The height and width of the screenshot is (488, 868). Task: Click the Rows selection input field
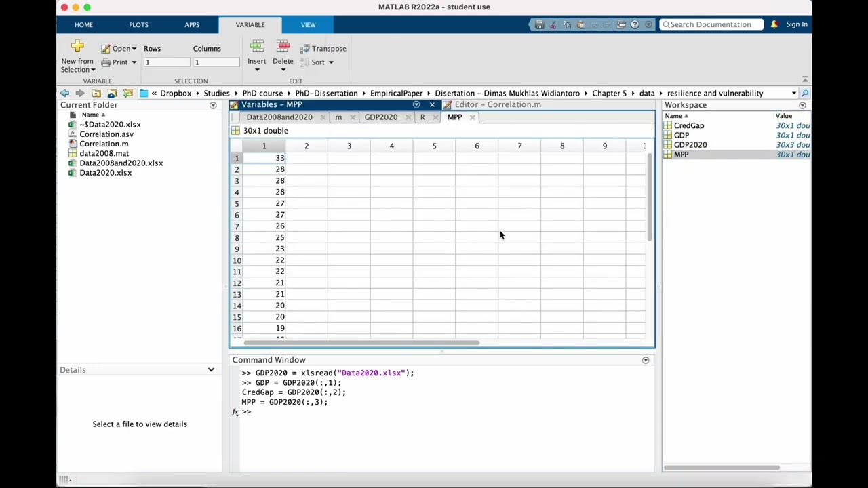[166, 62]
